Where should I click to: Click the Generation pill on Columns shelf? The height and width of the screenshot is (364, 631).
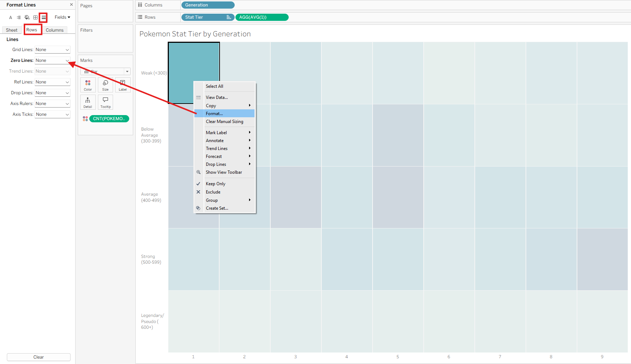click(x=208, y=5)
